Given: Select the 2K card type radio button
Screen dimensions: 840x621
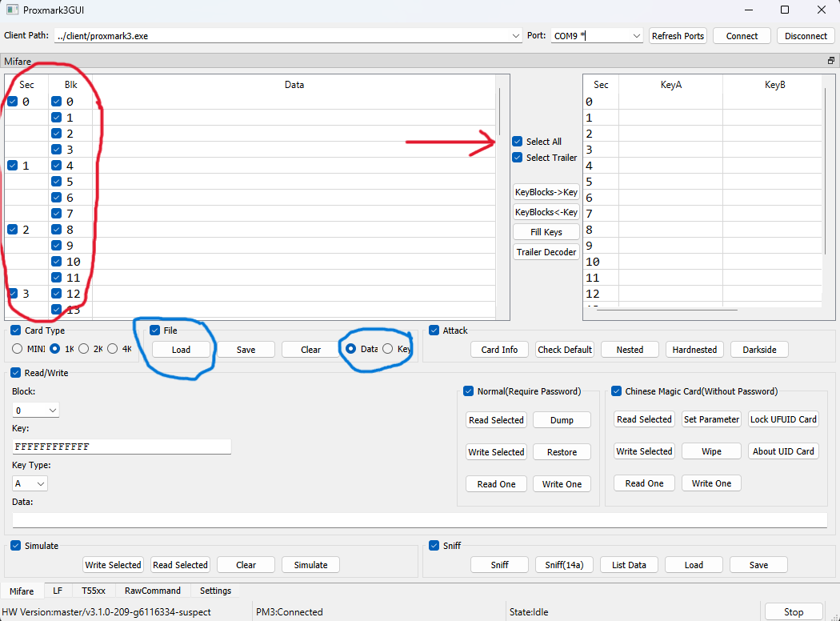Looking at the screenshot, I should [x=83, y=349].
